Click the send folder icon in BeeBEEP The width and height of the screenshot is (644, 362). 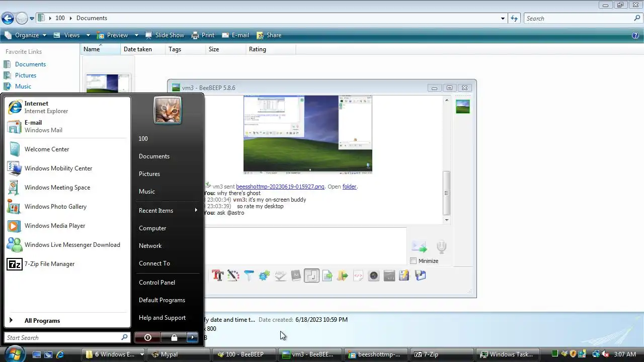(343, 276)
